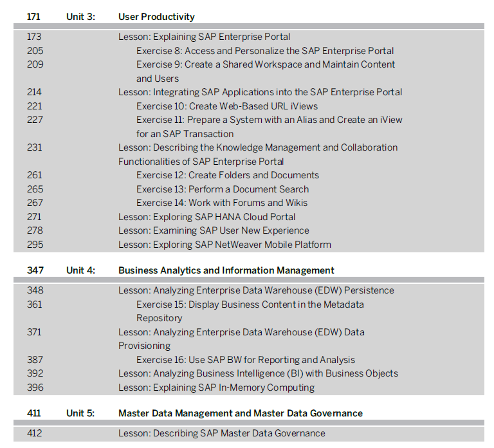Open Exercise 14 Work with Forums and Wikis
The image size is (494, 448).
click(222, 203)
